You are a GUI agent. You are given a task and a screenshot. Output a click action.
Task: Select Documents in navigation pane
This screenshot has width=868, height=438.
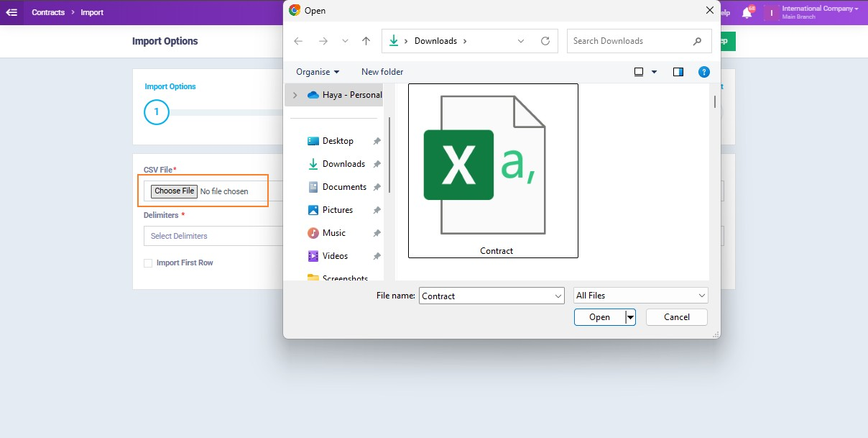[344, 187]
